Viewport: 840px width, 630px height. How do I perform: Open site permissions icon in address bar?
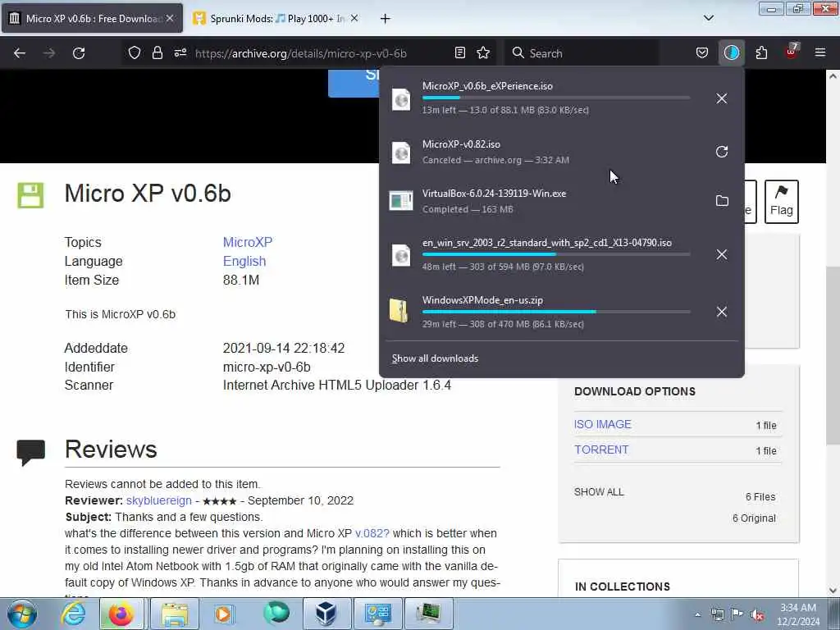coord(180,53)
